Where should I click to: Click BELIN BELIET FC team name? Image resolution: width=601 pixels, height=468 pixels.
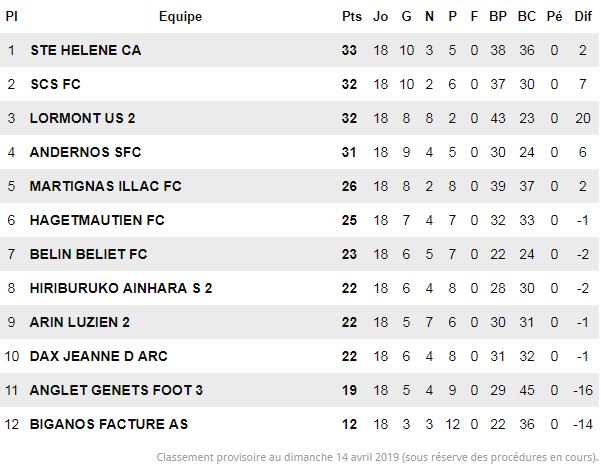pos(89,254)
